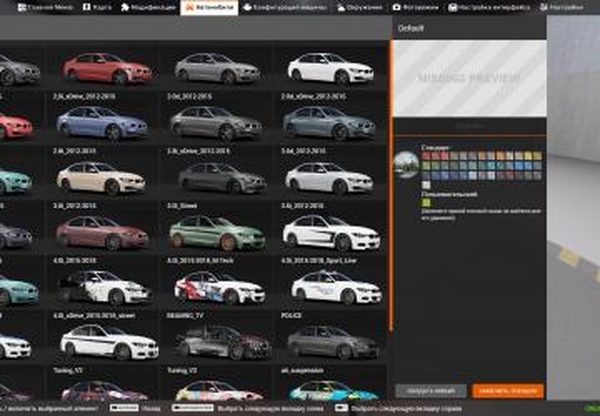Pick the first red paint swatch
600x416 pixels.
coord(426,156)
